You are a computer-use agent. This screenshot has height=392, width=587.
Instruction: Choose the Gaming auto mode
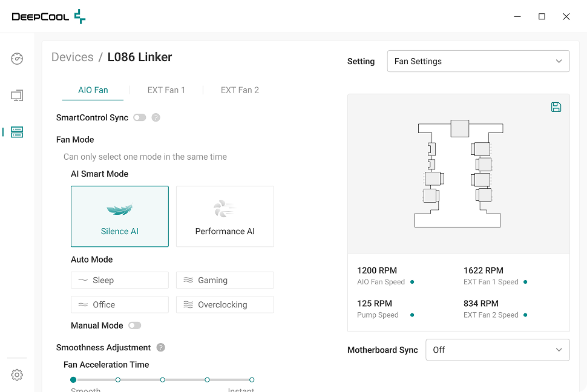225,280
